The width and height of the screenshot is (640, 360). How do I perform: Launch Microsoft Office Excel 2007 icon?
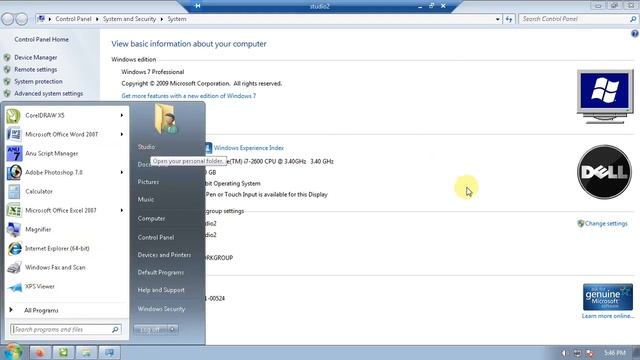pos(14,210)
